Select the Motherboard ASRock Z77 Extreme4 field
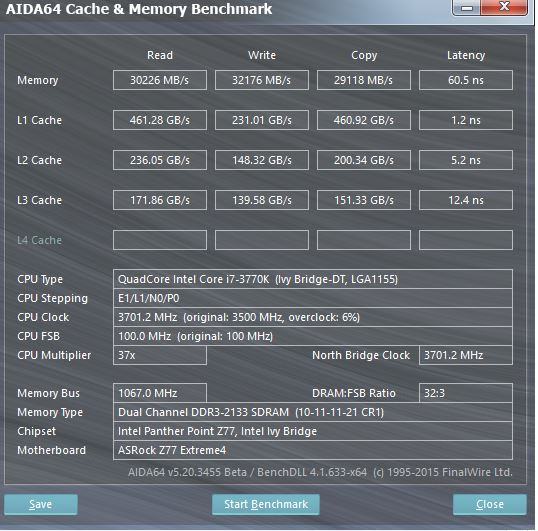Screen dimensions: 538x531 pos(313,450)
